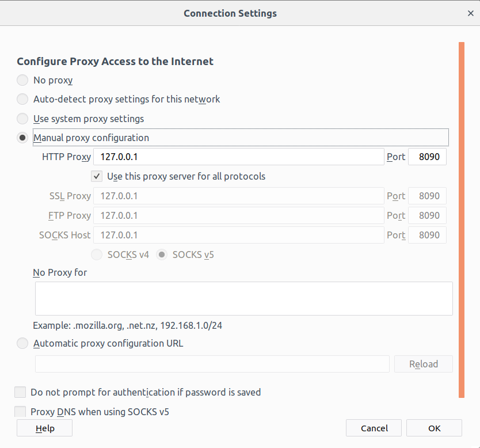Click the orange vertical scrollbar

click(x=461, y=219)
